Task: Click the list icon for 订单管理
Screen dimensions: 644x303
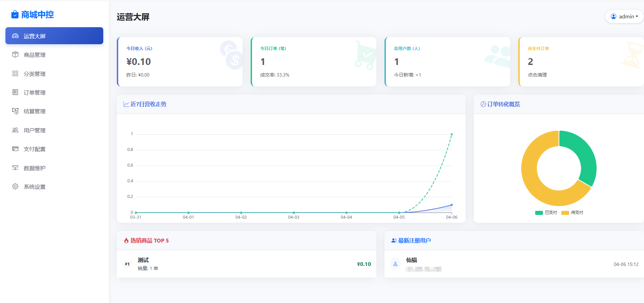Action: click(x=15, y=92)
